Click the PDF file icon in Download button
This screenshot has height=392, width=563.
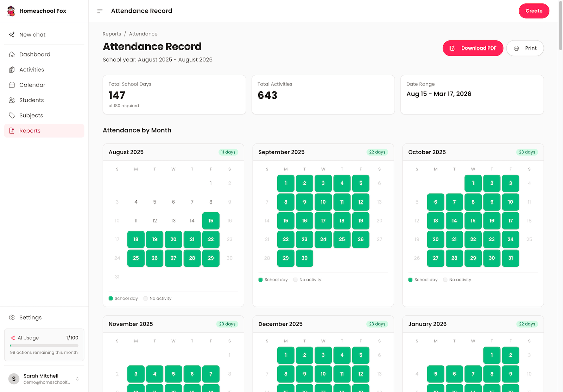coord(453,48)
